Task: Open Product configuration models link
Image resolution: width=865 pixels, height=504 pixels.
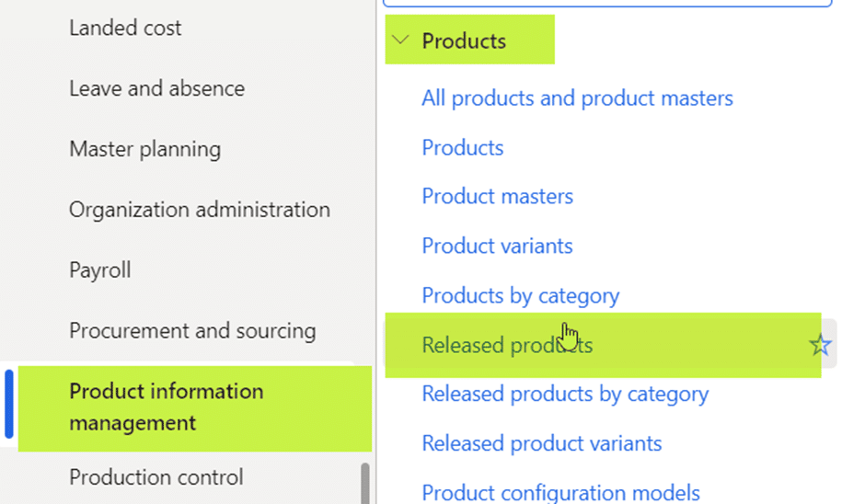Action: [x=560, y=492]
